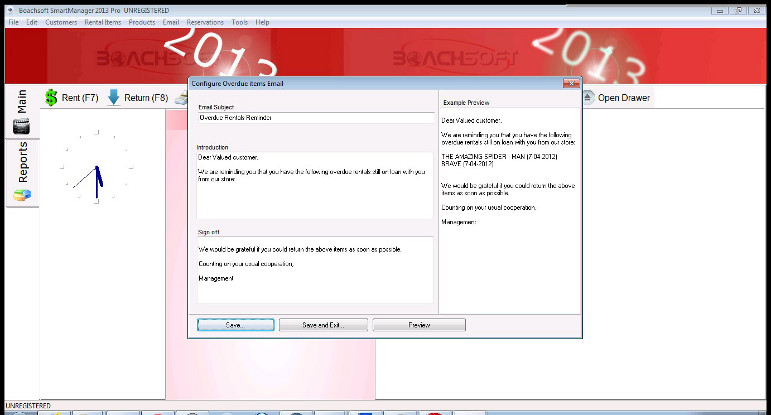771x415 pixels.
Task: Click the green dollar Rent (F7) icon
Action: [x=51, y=97]
